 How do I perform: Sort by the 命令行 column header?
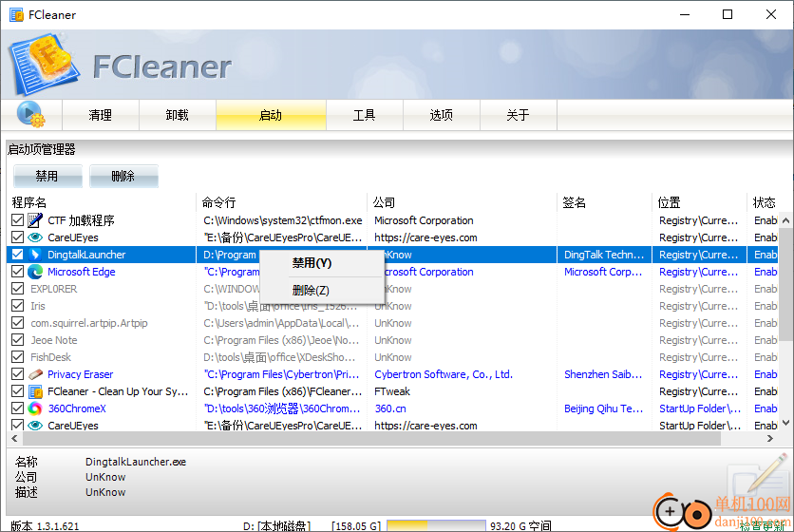point(281,202)
